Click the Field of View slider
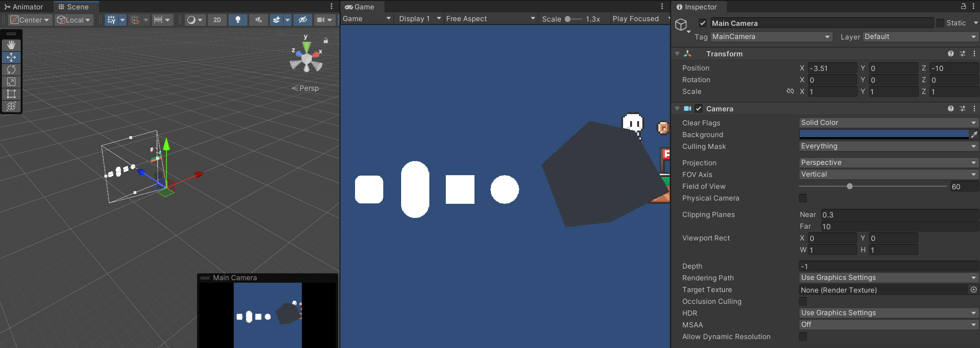Screen dimensions: 980x348 (x=873, y=186)
